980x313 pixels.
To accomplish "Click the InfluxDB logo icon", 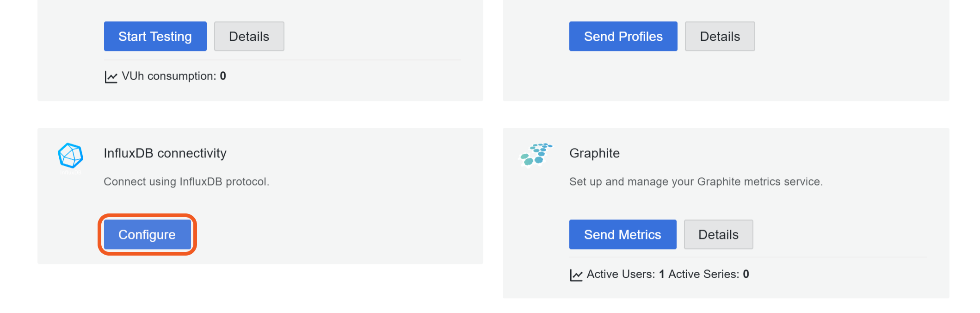I will point(70,156).
